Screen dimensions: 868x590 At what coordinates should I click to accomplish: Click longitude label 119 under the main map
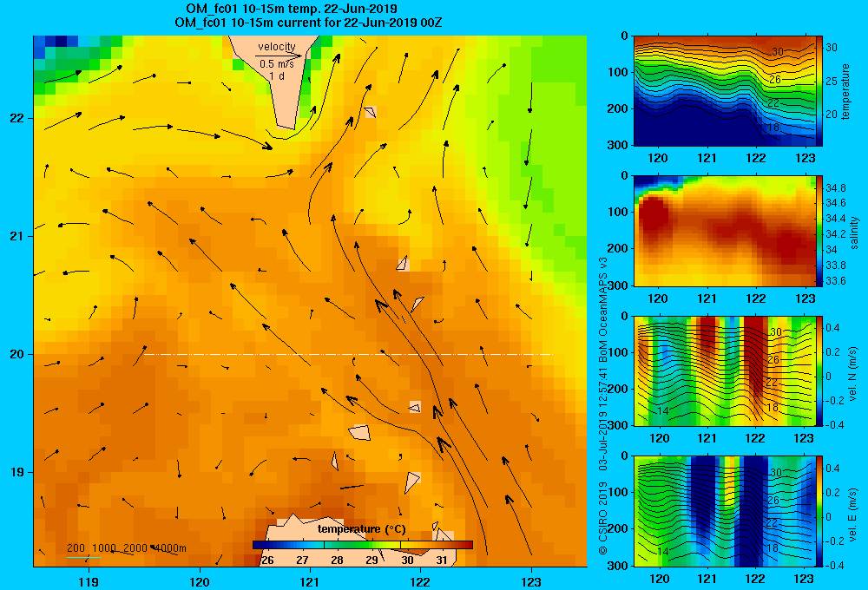[x=89, y=581]
